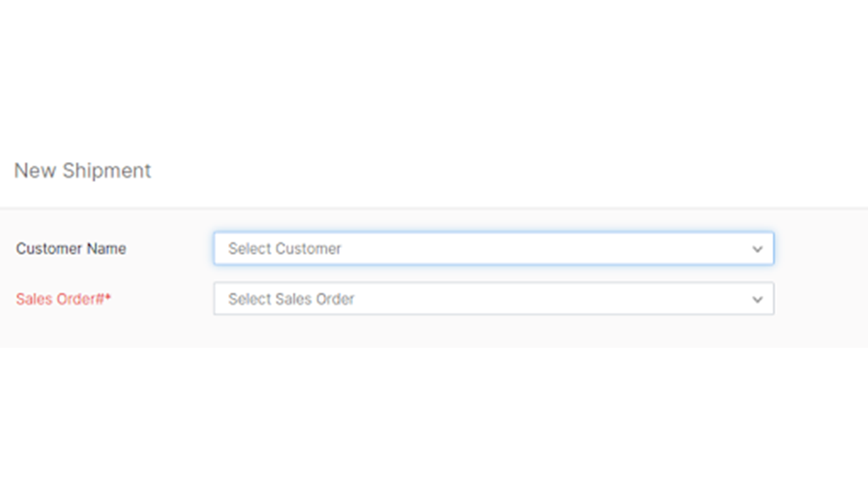Click the chevron arrow in Customer Name field
Screen dimensions: 868x488
[757, 249]
